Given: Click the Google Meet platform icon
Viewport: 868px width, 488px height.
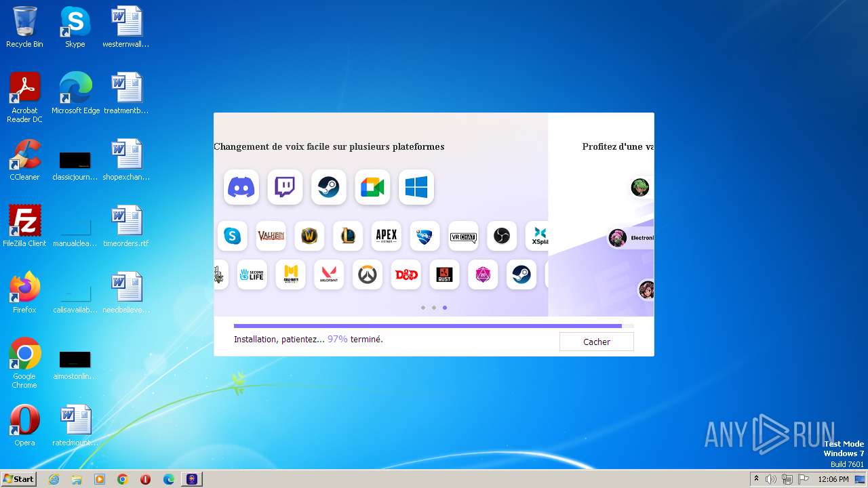Looking at the screenshot, I should tap(372, 187).
